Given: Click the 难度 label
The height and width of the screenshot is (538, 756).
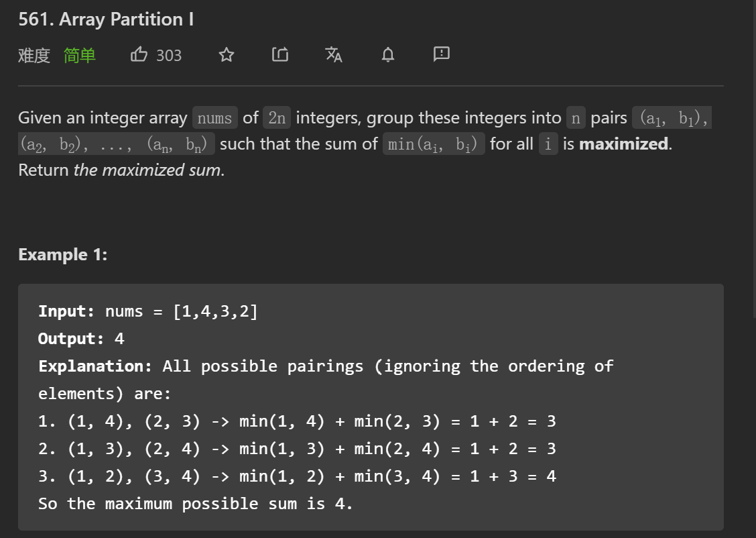Looking at the screenshot, I should point(34,55).
